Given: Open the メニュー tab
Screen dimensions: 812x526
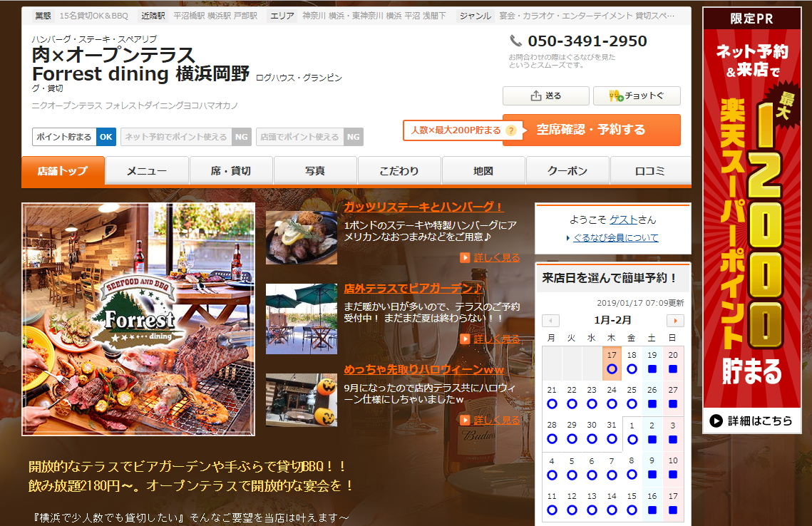Looking at the screenshot, I should (147, 171).
